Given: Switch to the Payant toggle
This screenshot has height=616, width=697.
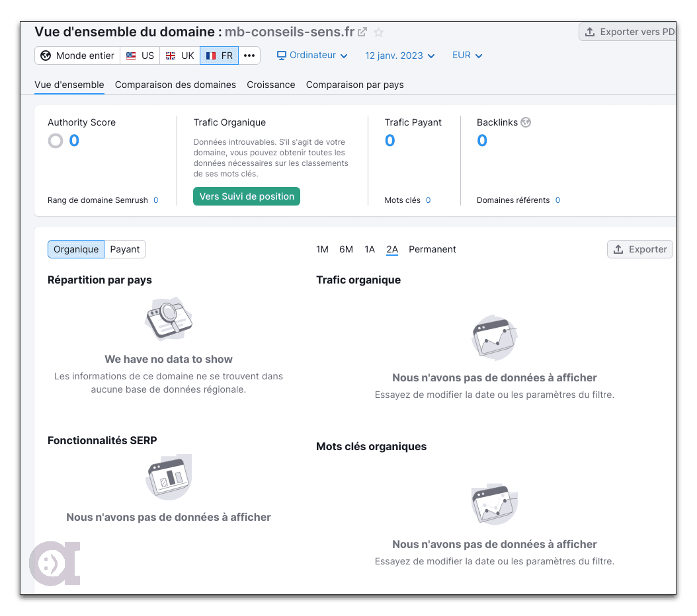Looking at the screenshot, I should coord(125,249).
